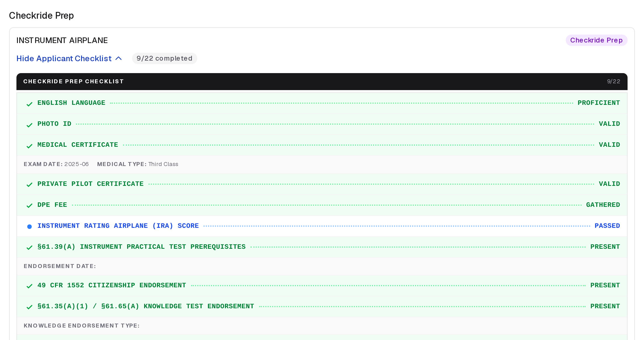Click the purple Checkride Prep badge

[x=596, y=40]
